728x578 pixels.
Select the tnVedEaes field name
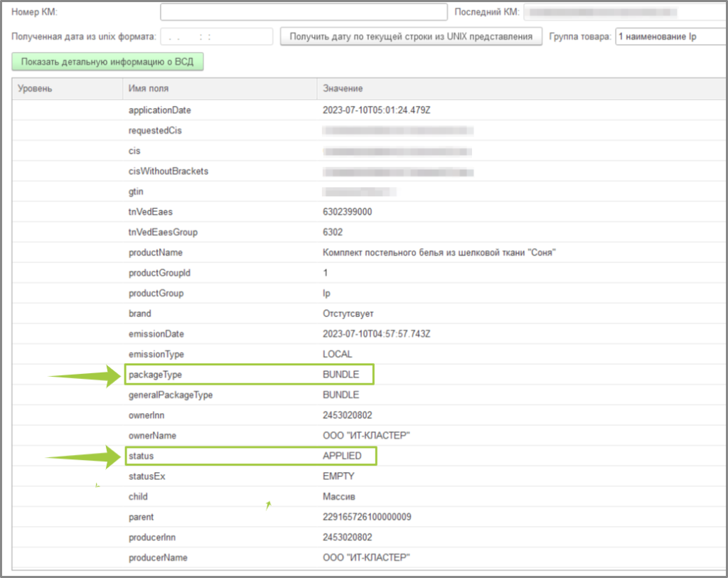(x=151, y=212)
